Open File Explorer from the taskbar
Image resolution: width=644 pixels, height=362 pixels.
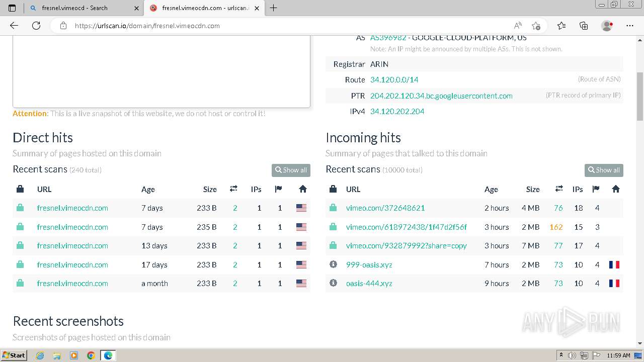pos(57,355)
